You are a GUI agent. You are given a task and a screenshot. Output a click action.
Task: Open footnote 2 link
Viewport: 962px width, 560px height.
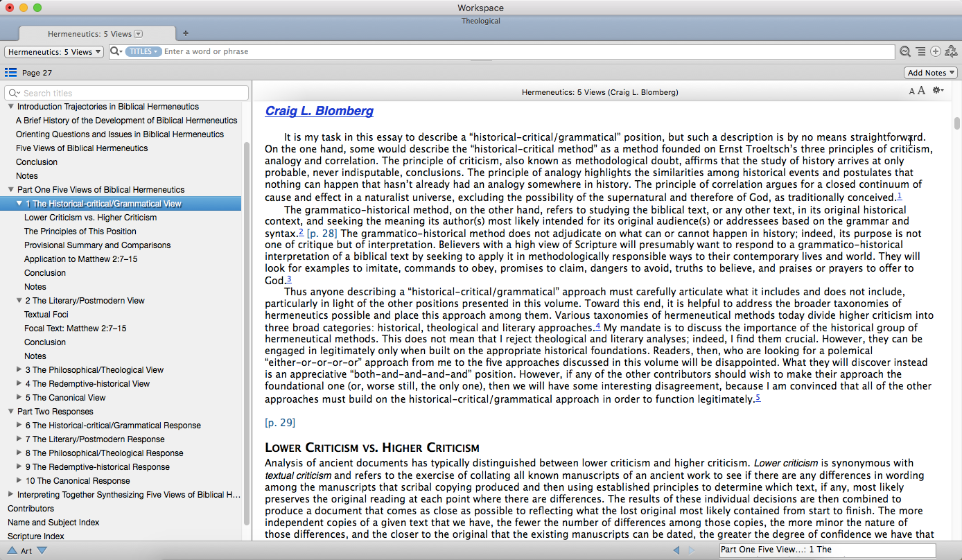pos(301,232)
